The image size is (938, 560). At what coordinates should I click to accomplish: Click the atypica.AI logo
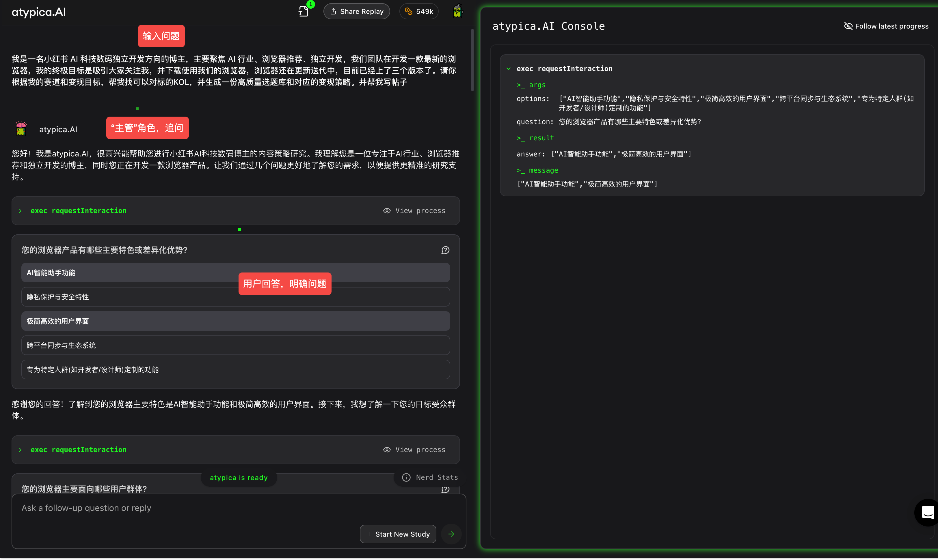click(x=39, y=12)
